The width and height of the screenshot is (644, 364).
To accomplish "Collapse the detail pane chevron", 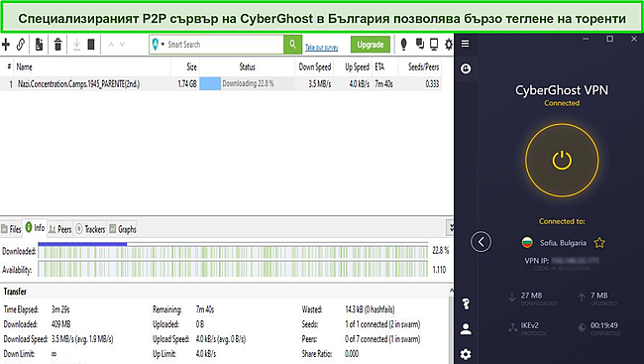I will click(x=451, y=227).
